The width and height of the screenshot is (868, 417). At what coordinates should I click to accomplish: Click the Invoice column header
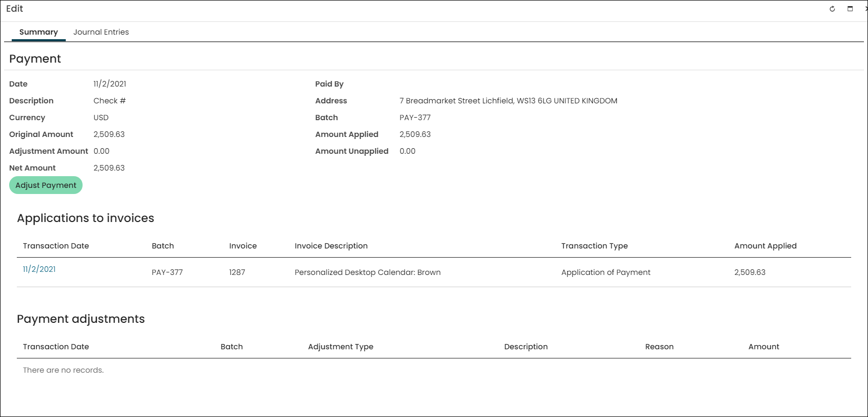[x=243, y=246]
